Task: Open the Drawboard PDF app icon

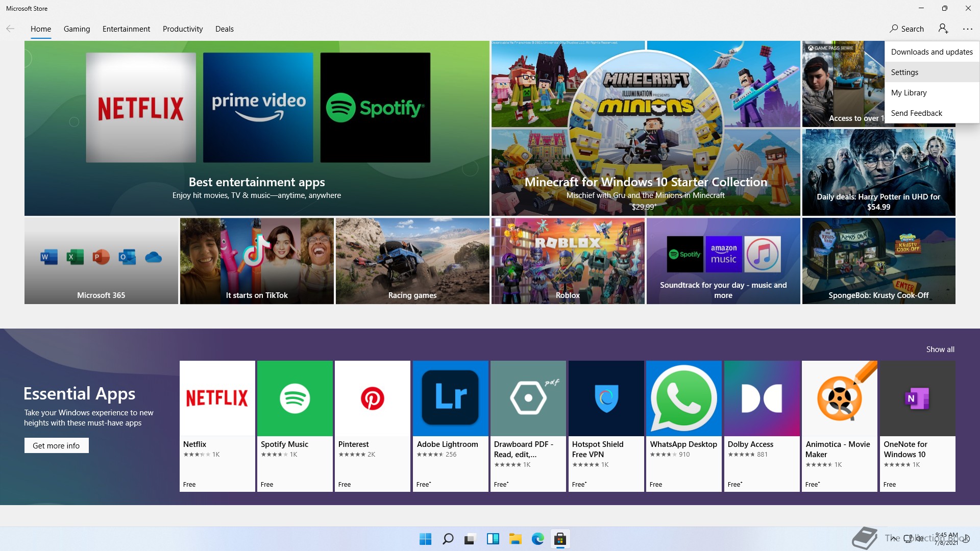Action: (528, 398)
